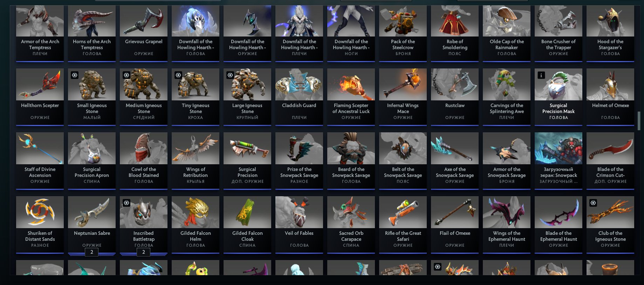The width and height of the screenshot is (644, 285).
Task: Select the Rifle of the Great Safari
Action: (403, 225)
